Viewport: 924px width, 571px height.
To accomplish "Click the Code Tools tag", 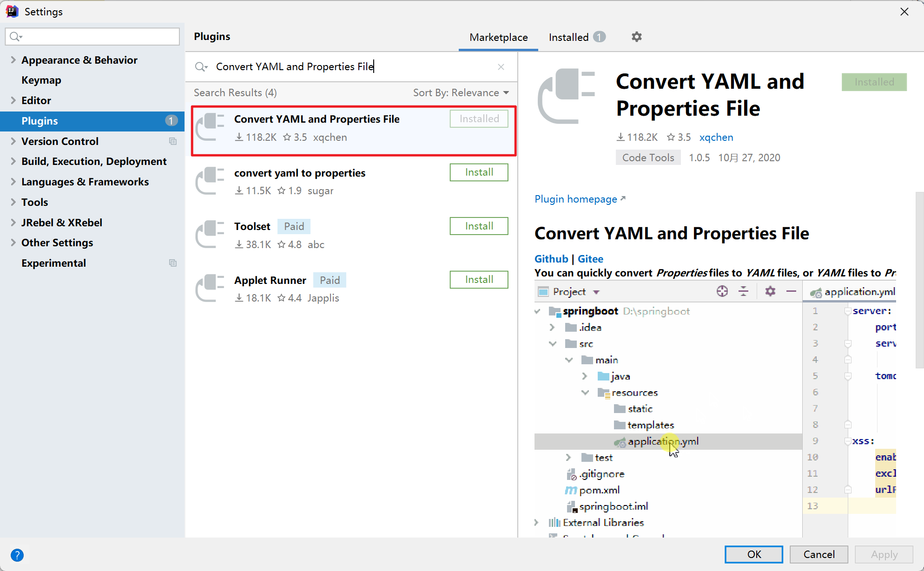I will [x=648, y=158].
